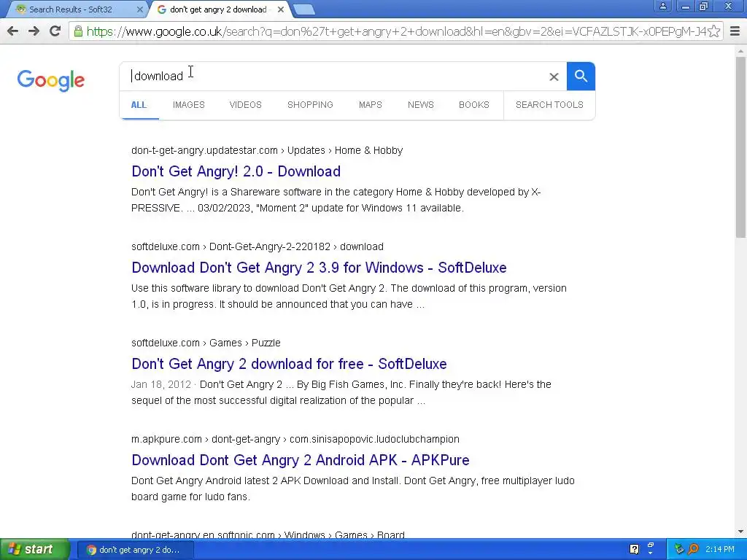Reload the page with the refresh icon
The width and height of the screenshot is (747, 560).
55,31
